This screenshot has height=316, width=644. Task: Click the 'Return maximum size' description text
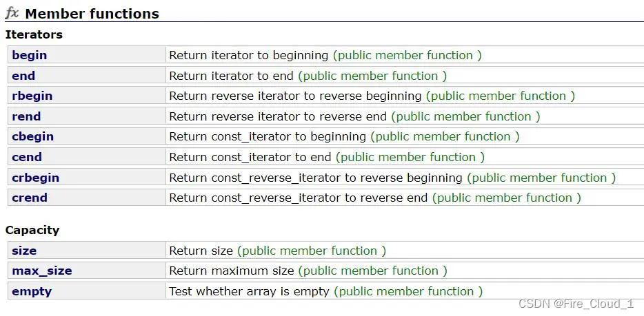tap(232, 271)
